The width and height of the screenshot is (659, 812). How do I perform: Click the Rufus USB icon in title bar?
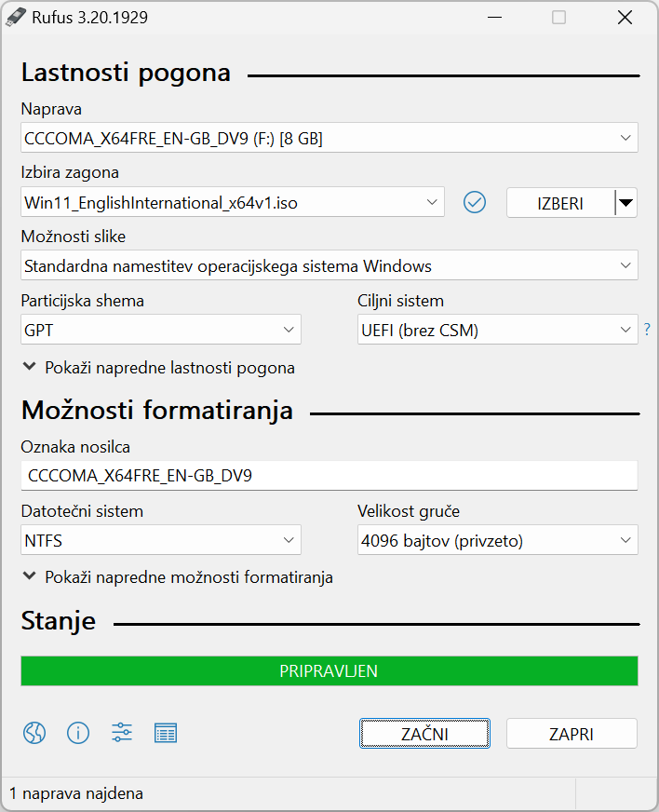(16, 17)
